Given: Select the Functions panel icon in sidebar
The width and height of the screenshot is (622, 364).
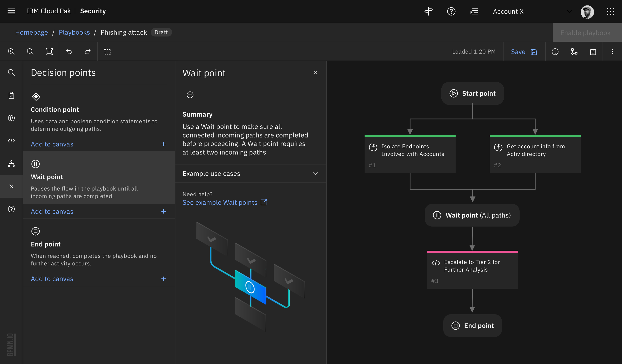Looking at the screenshot, I should 11,118.
